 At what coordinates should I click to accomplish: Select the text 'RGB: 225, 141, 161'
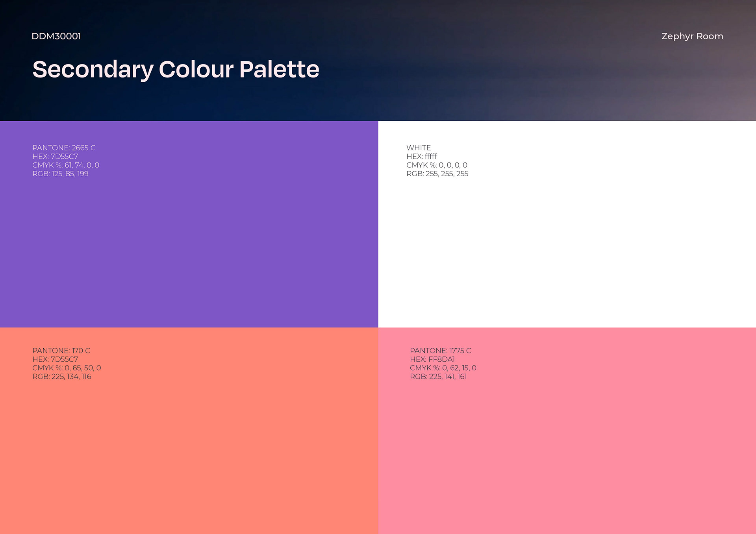tap(438, 377)
